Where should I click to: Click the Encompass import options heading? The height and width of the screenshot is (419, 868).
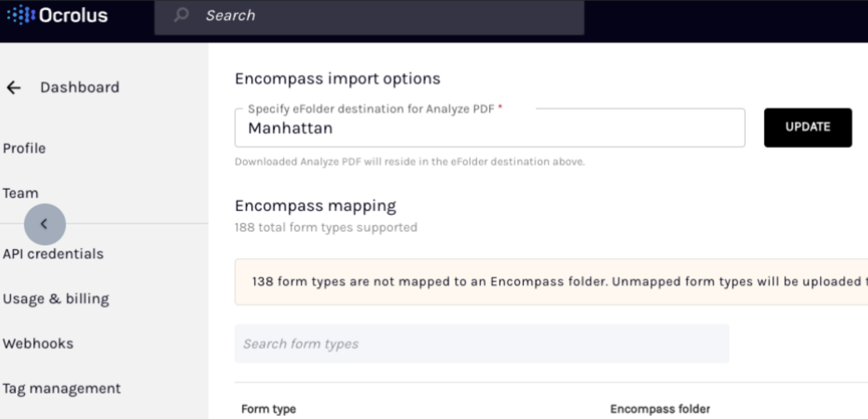(x=337, y=79)
